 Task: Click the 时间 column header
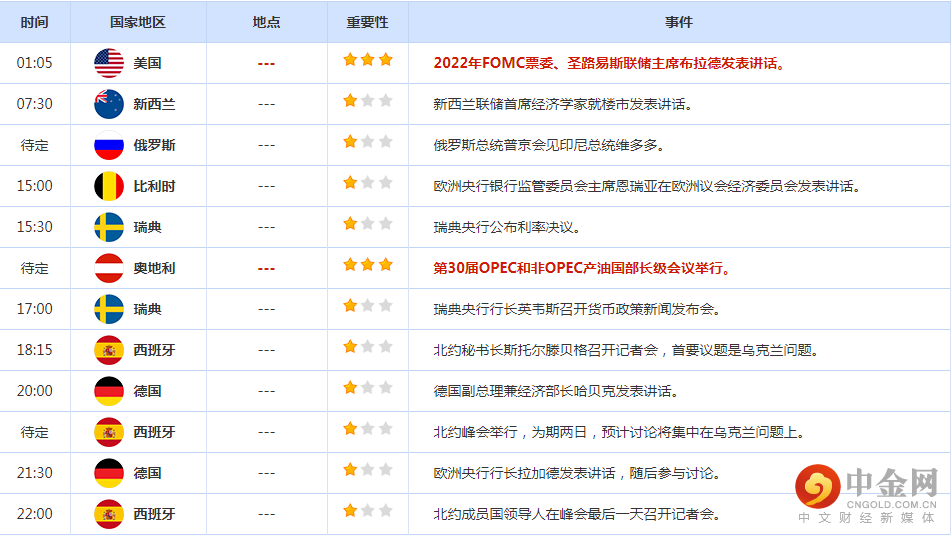34,22
